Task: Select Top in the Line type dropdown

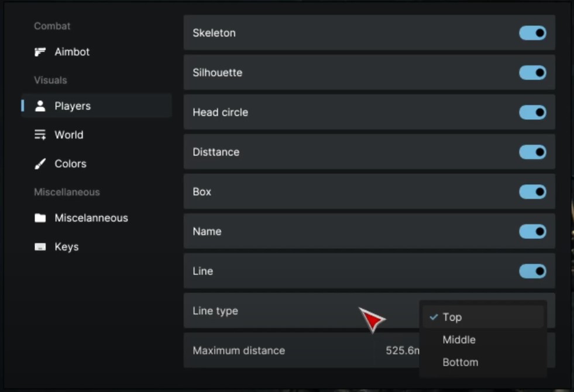Action: tap(452, 317)
